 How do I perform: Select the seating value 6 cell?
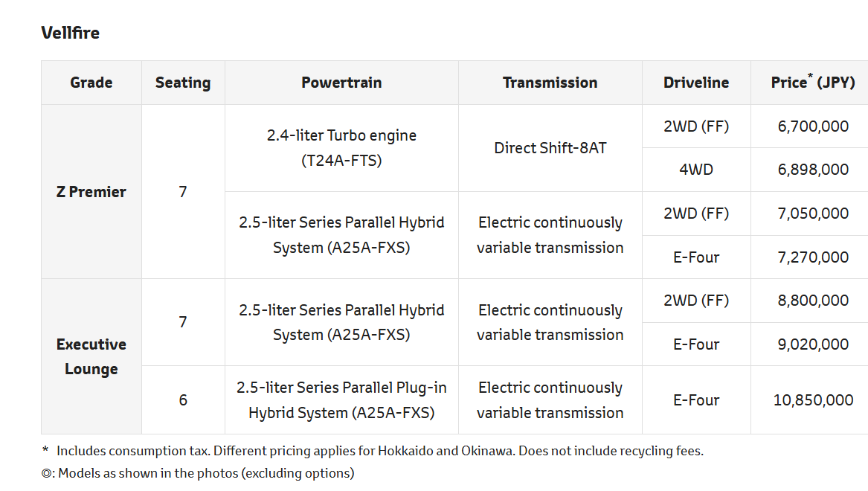click(x=183, y=399)
